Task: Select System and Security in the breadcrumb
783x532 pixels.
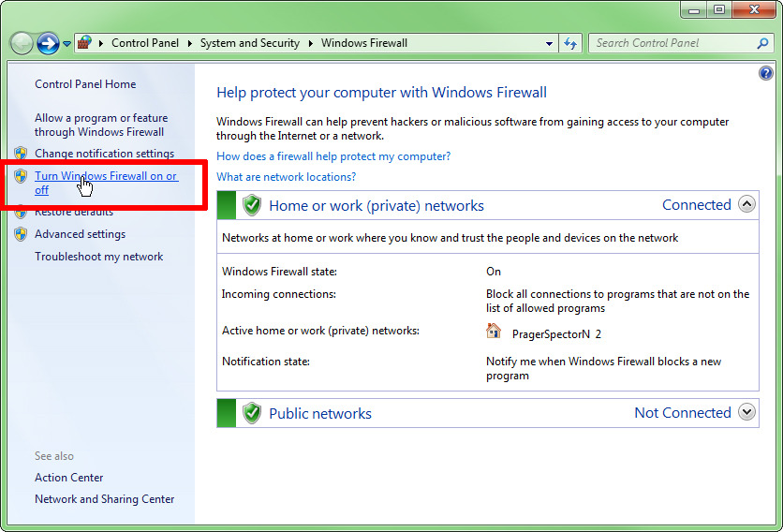Action: (x=249, y=43)
